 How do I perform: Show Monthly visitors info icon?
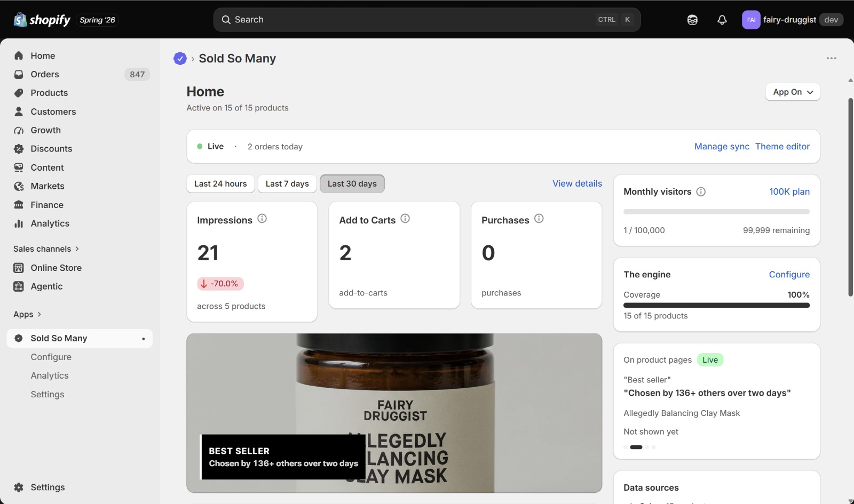tap(701, 191)
